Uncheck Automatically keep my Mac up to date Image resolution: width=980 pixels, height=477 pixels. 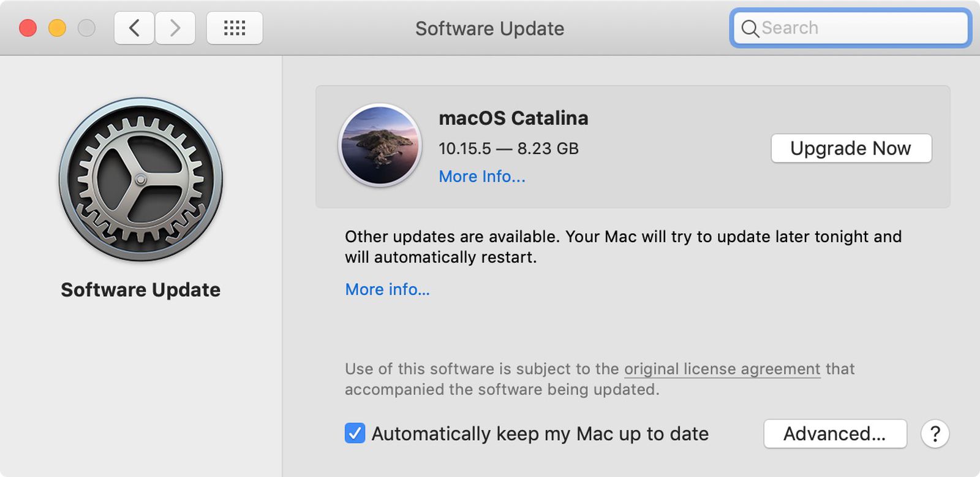354,433
